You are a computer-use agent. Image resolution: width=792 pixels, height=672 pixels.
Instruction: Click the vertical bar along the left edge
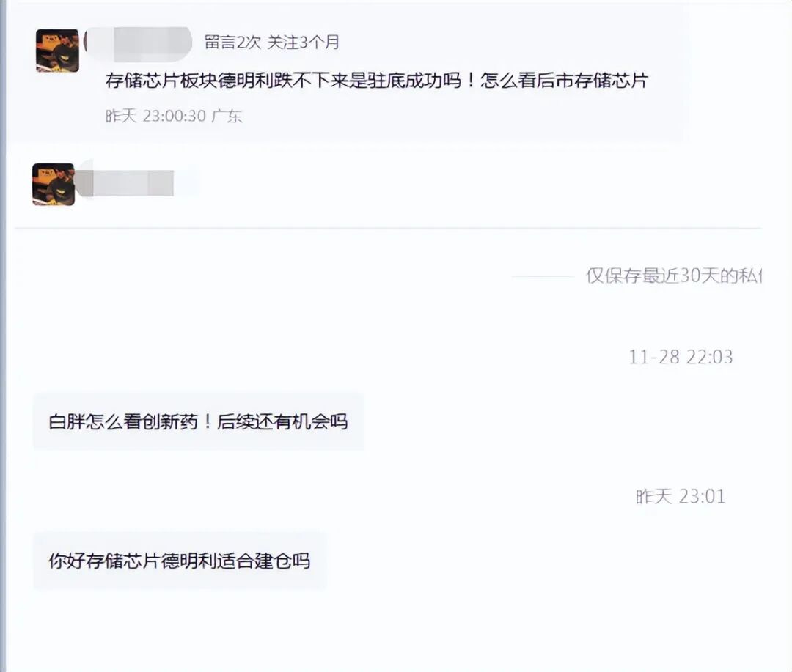2,336
